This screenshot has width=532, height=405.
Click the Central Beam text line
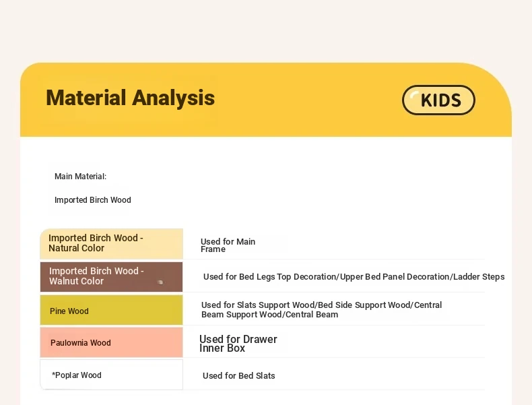[x=269, y=315]
